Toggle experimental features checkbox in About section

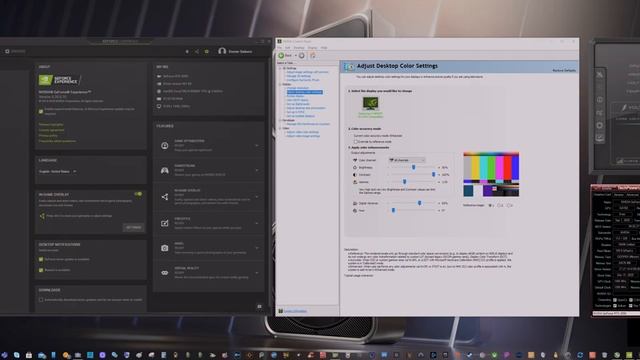coord(41,111)
